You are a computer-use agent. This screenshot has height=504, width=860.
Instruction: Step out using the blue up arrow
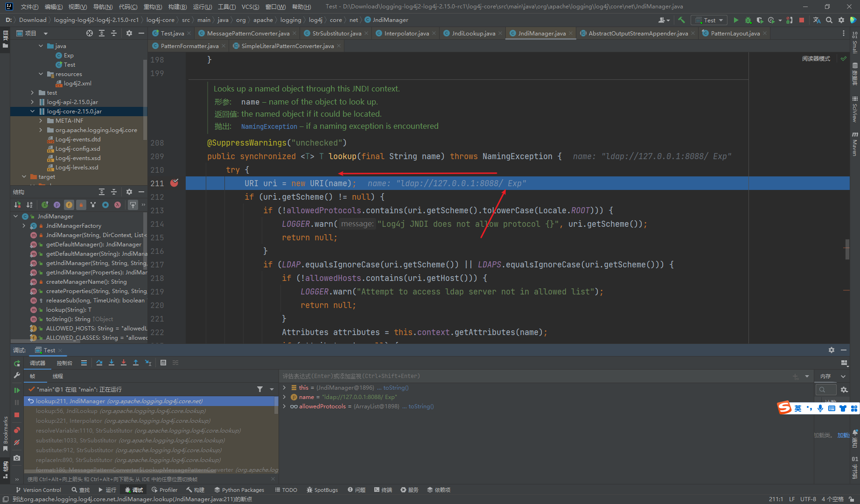point(136,363)
